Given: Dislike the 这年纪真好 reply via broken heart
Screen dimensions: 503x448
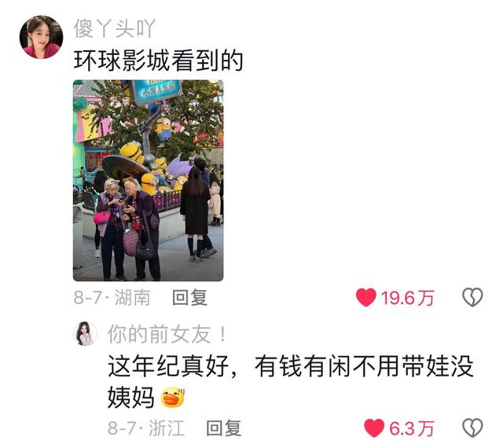Looking at the screenshot, I should (472, 428).
